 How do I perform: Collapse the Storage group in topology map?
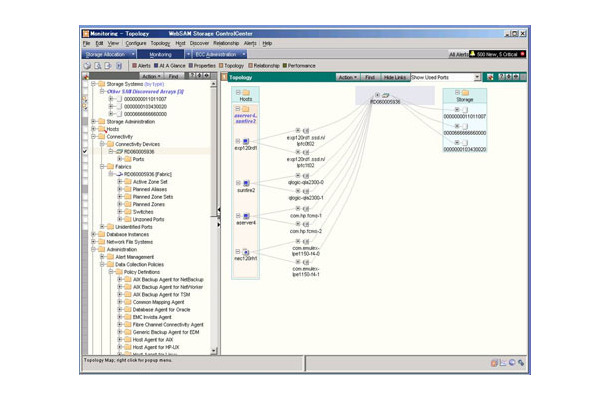458,93
